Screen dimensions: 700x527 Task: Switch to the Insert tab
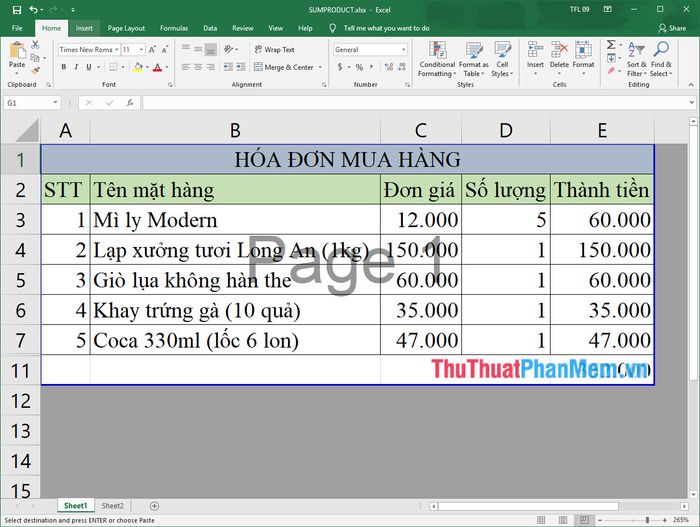coord(84,28)
